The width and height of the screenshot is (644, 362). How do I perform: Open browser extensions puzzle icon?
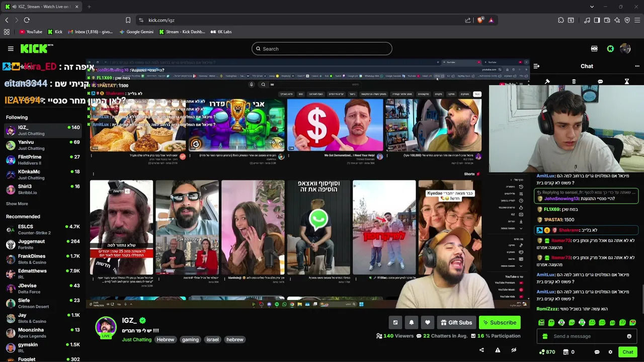tap(560, 20)
